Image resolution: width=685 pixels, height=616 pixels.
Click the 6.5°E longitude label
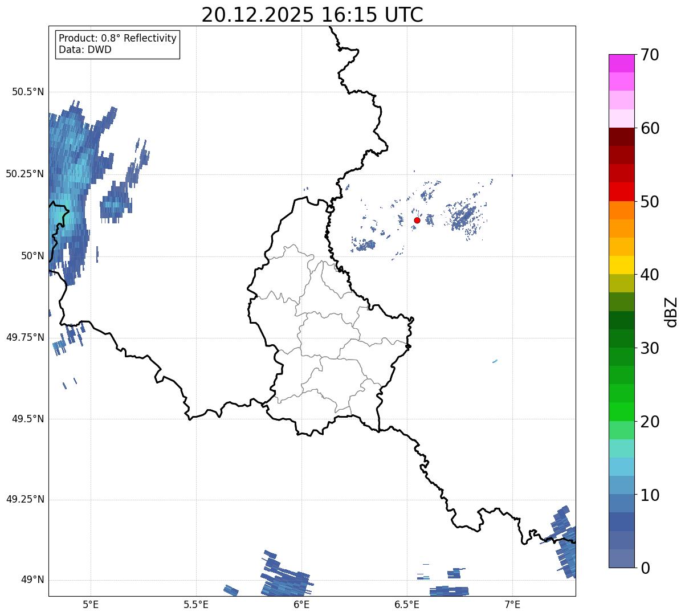(x=407, y=605)
